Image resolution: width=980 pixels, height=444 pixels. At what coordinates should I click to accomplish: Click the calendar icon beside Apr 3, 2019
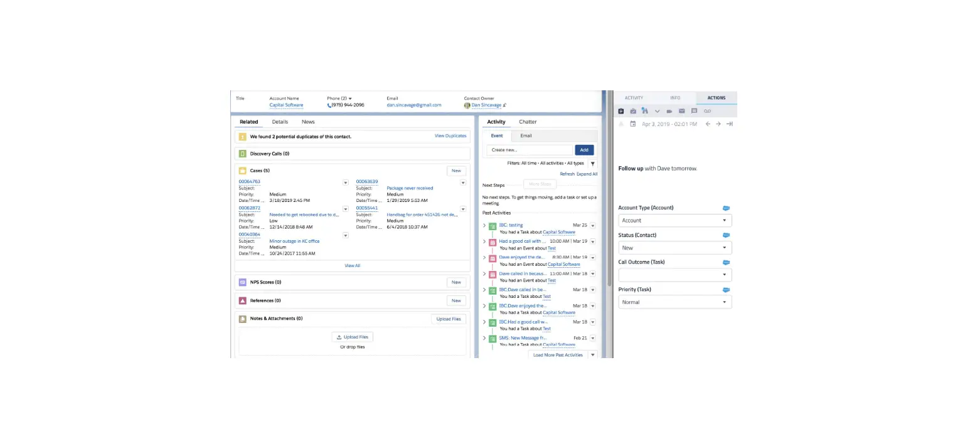coord(633,124)
